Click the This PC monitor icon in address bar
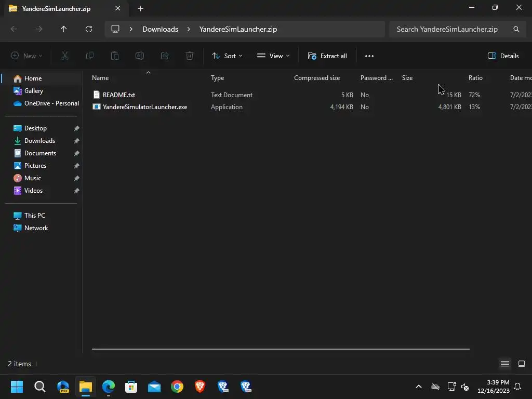Screen dimensions: 532x399 (x=115, y=29)
